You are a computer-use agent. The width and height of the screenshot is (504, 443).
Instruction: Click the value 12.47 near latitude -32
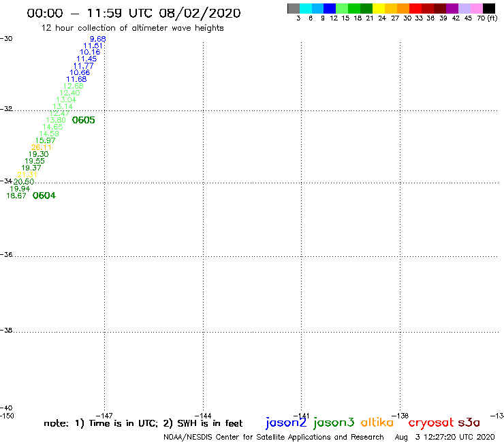(x=59, y=113)
